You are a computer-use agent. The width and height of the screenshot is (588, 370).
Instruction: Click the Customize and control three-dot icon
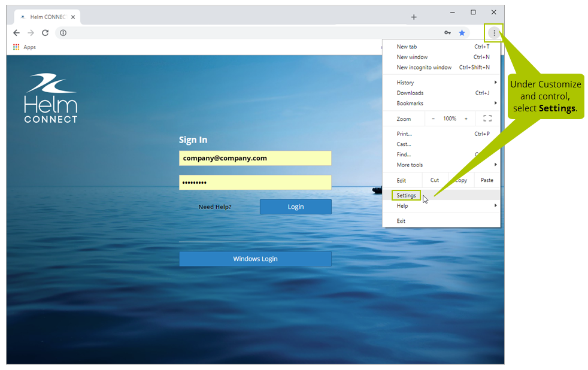(x=493, y=33)
